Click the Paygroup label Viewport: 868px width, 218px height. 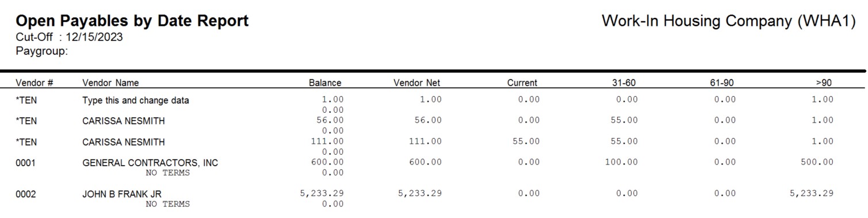[42, 51]
